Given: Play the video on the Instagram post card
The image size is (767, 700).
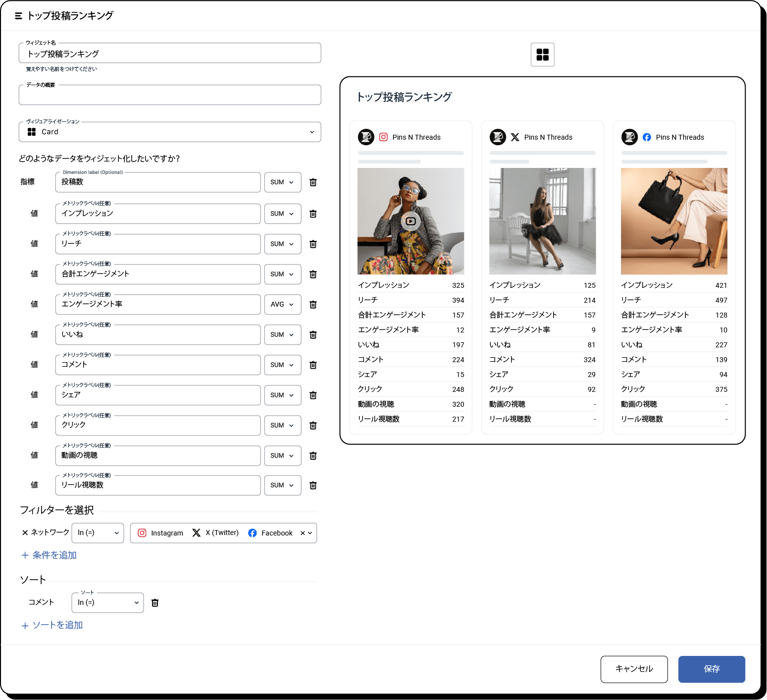Looking at the screenshot, I should 410,221.
